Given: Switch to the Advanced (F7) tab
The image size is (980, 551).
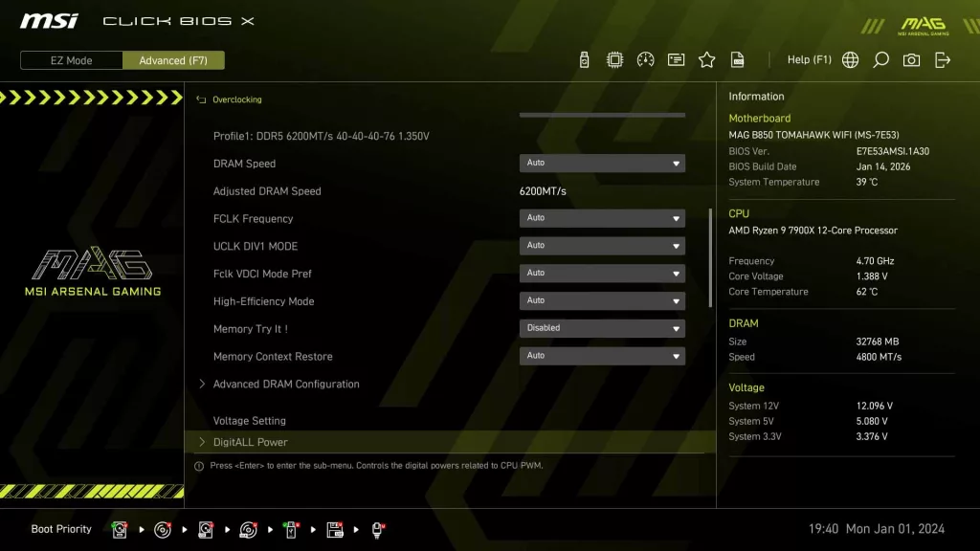Looking at the screenshot, I should click(173, 59).
